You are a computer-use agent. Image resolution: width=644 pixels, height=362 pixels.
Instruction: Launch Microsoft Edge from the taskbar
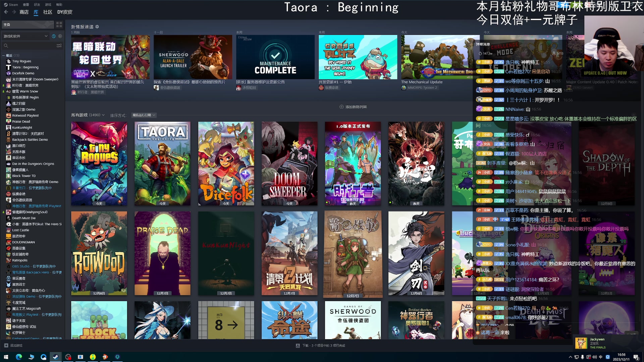pos(19,357)
